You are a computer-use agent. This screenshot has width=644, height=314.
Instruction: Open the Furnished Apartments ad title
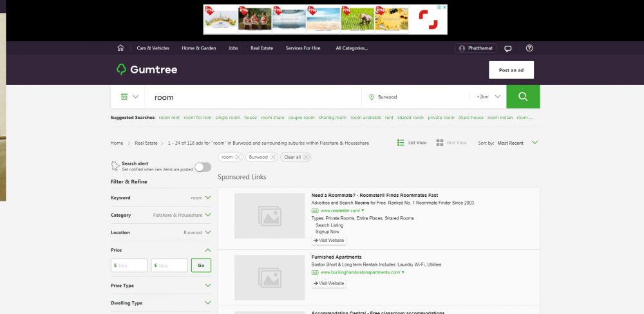click(336, 257)
